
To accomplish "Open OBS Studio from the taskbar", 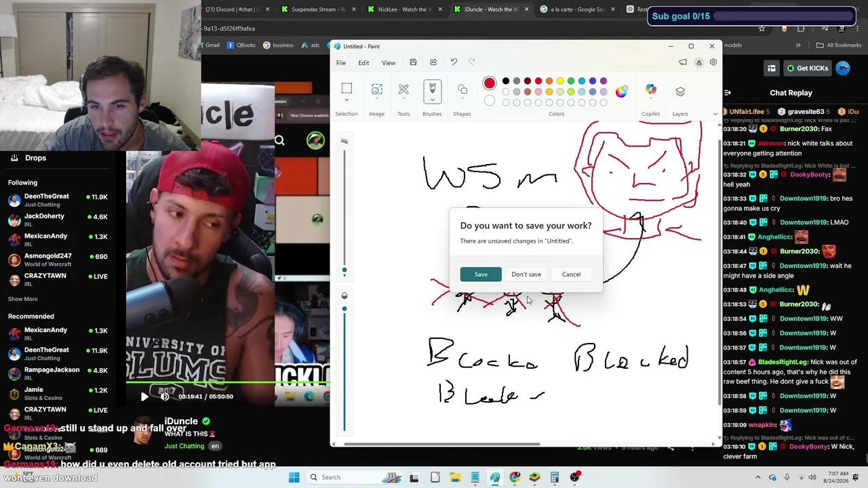I will pyautogui.click(x=574, y=477).
